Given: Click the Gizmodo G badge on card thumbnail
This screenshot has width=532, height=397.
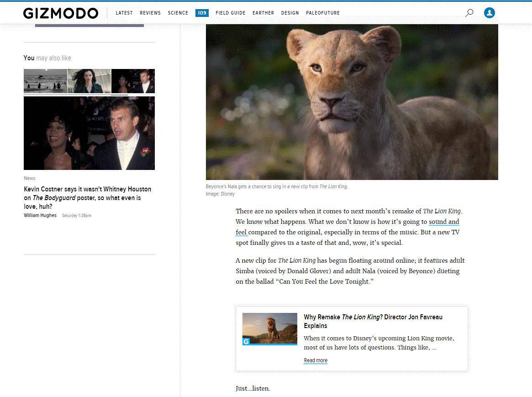Looking at the screenshot, I should coord(246,341).
